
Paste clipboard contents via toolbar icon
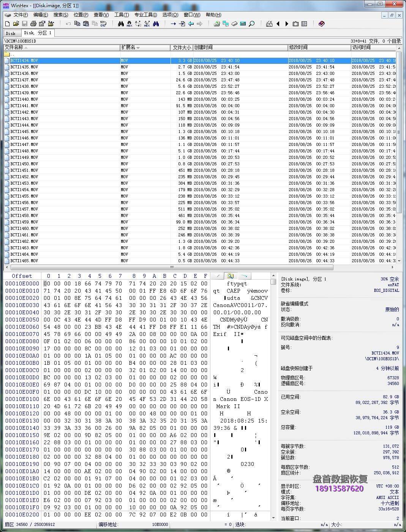tap(86, 24)
